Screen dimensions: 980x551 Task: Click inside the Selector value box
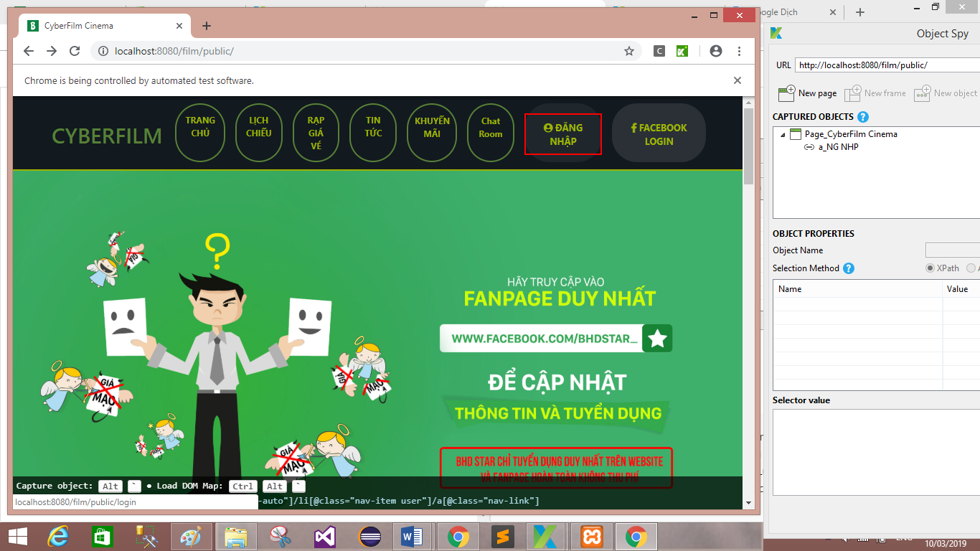(877, 452)
